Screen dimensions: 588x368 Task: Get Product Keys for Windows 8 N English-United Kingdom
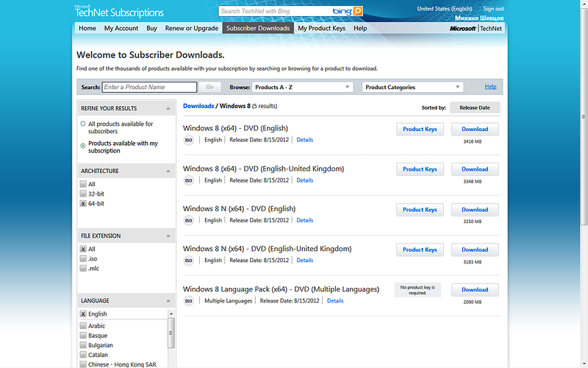(420, 250)
